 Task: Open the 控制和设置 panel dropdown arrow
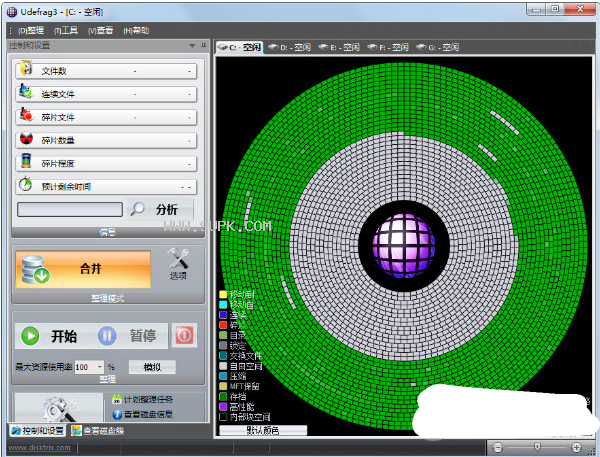click(192, 46)
